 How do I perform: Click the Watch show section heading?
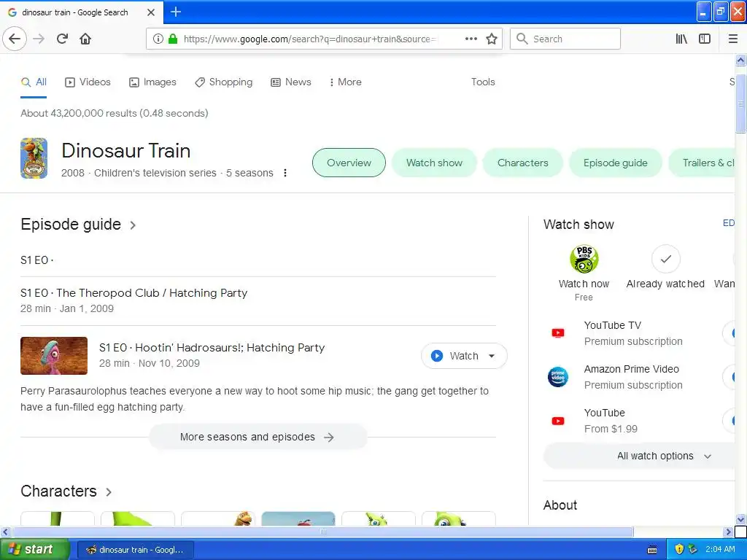(578, 225)
